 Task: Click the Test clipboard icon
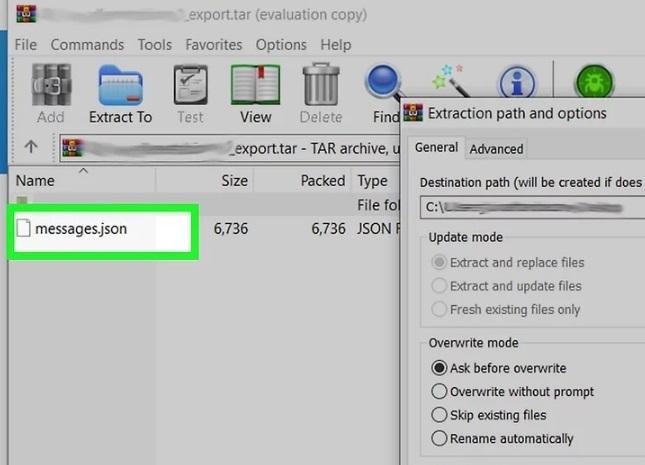[190, 85]
